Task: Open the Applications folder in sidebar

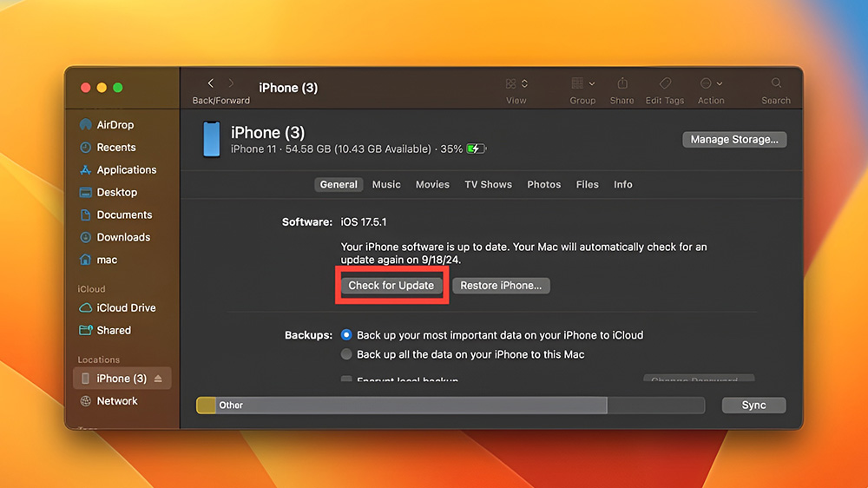Action: pyautogui.click(x=118, y=169)
